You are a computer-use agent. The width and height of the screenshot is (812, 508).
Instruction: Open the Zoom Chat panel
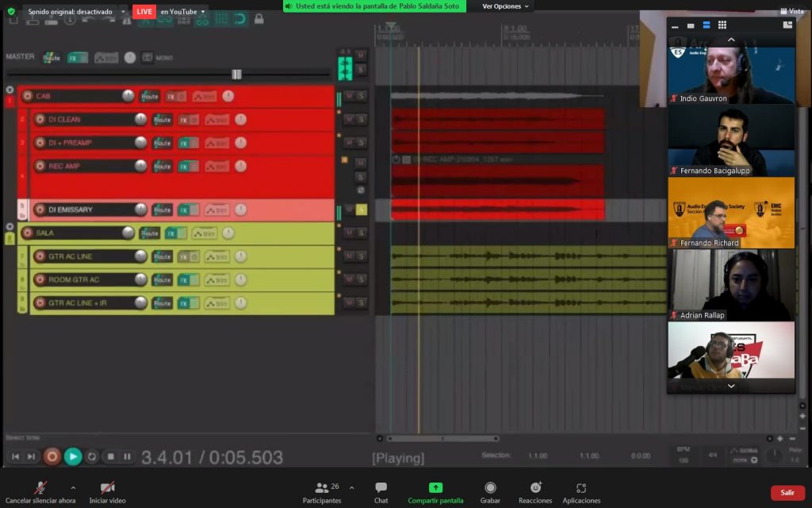[381, 492]
